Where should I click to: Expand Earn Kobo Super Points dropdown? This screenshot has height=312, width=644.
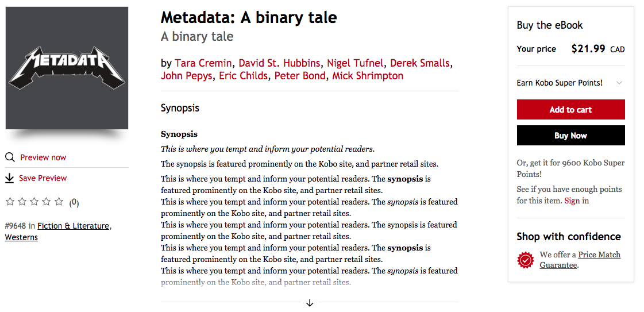point(619,83)
